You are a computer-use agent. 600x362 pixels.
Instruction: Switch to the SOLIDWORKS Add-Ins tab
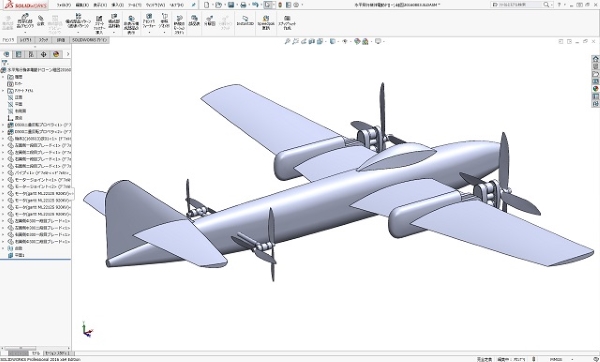pyautogui.click(x=90, y=40)
